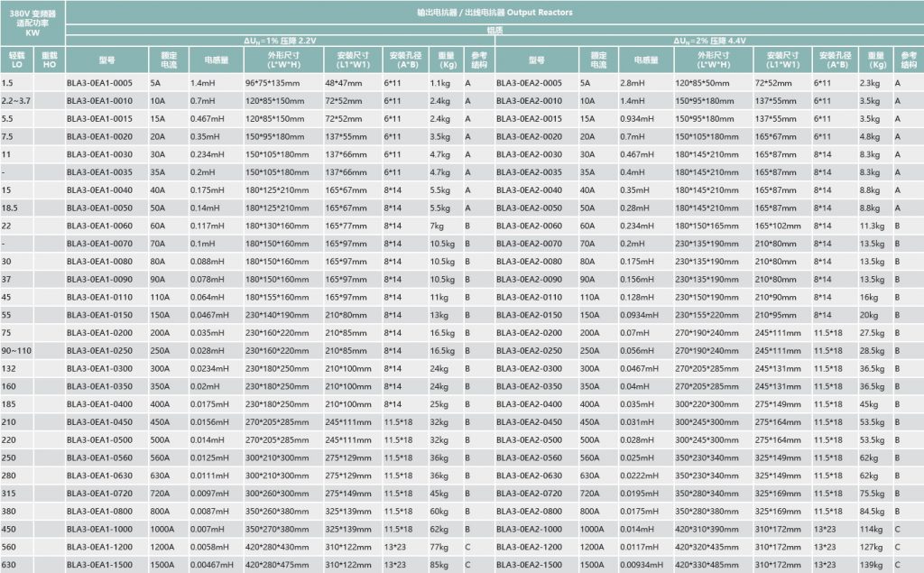Screen dimensions: 924x573
Task: Select model BLA3-0EA2-0040
Action: [529, 189]
